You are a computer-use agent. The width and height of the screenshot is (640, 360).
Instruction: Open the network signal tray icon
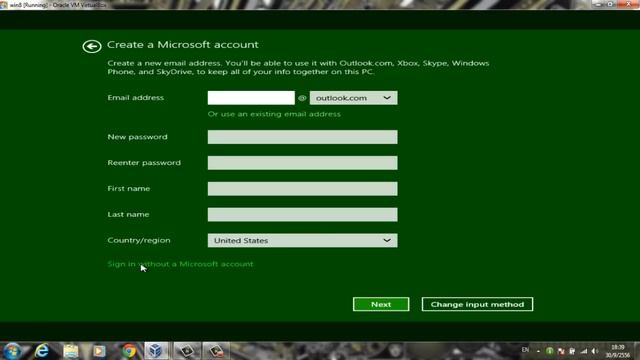tap(584, 351)
